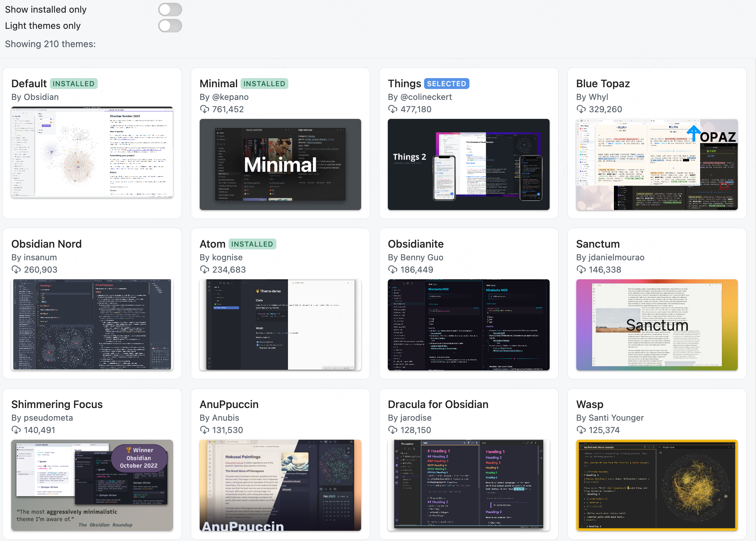Click the download icon beside 260,903
The width and height of the screenshot is (756, 541).
click(16, 270)
